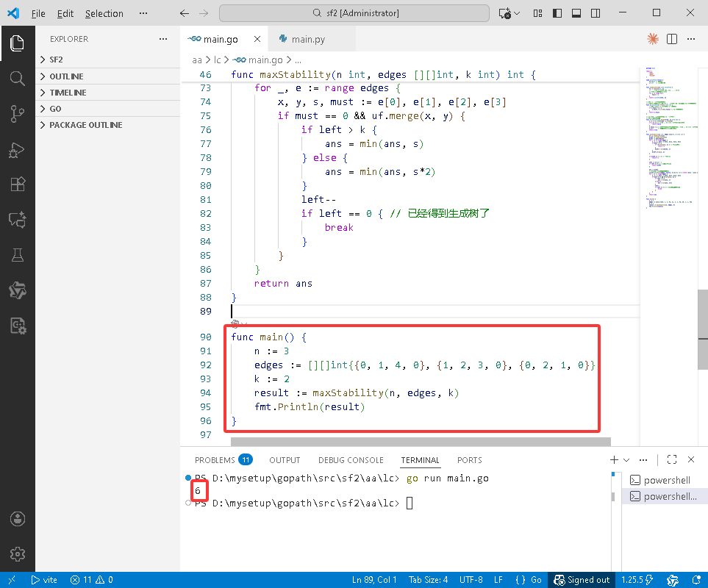Maximize the terminal panel size
The image size is (708, 588).
tap(672, 459)
